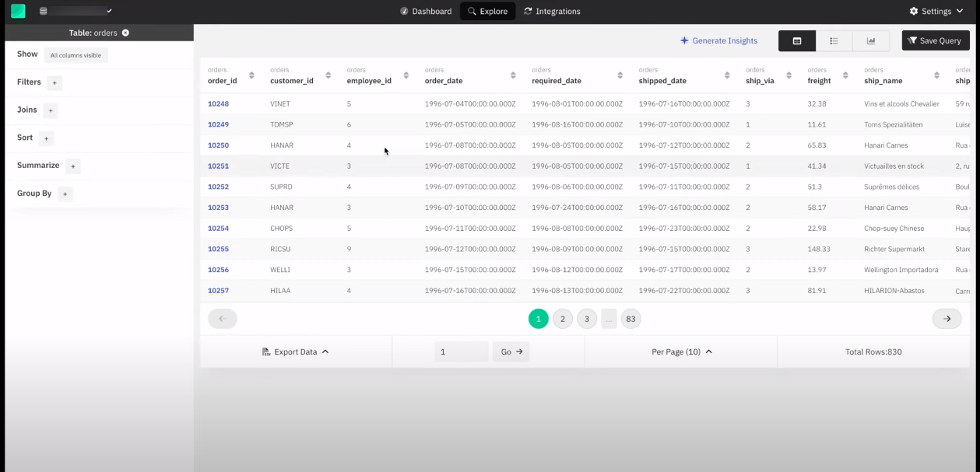
Task: Click the database icon in the top bar
Action: [x=43, y=11]
